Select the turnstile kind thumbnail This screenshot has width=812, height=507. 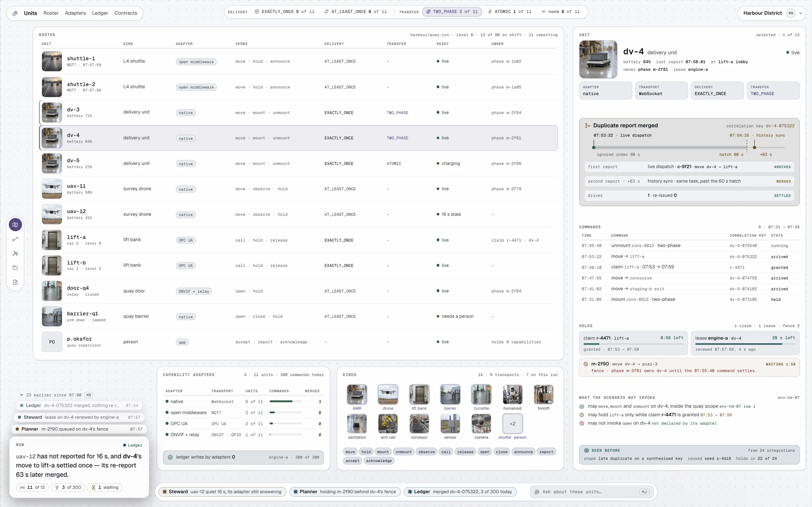[481, 394]
